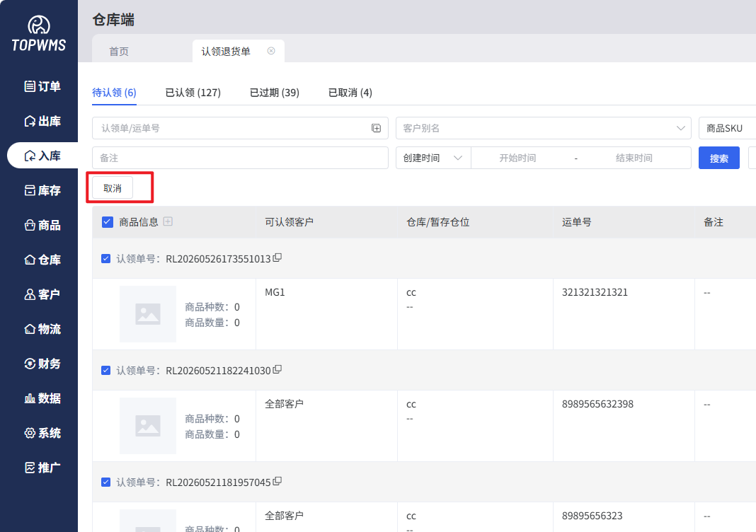Click the 仓库/暂存仓位 column header

(437, 222)
